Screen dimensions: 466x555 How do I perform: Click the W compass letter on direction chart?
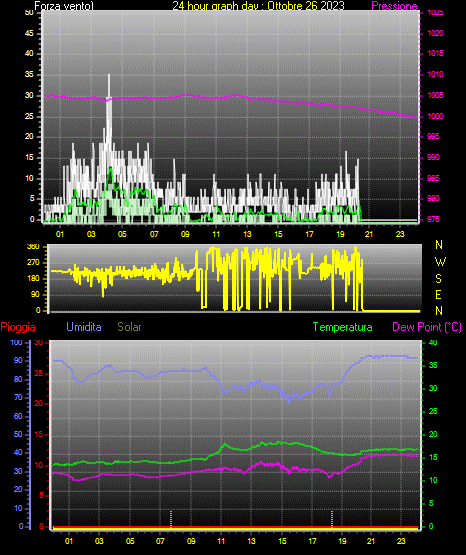440,262
